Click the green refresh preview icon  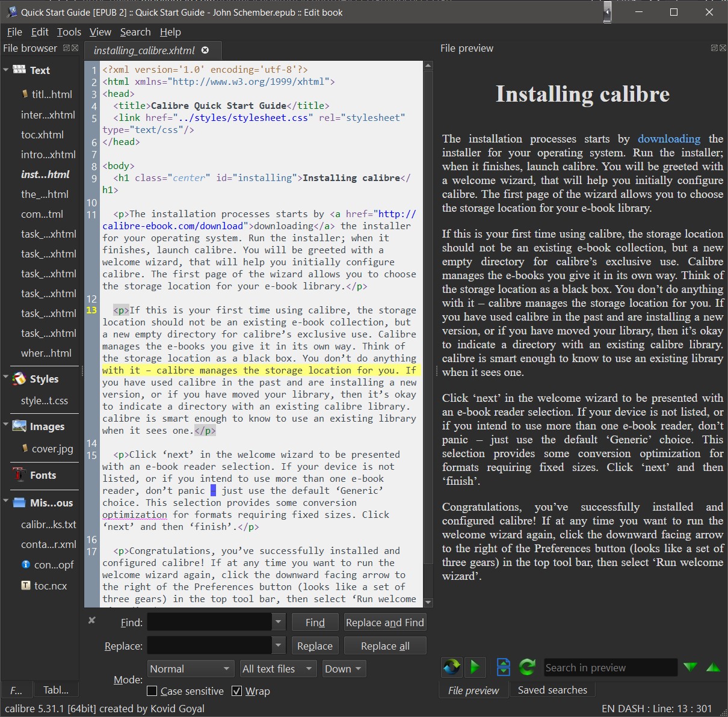click(x=527, y=666)
